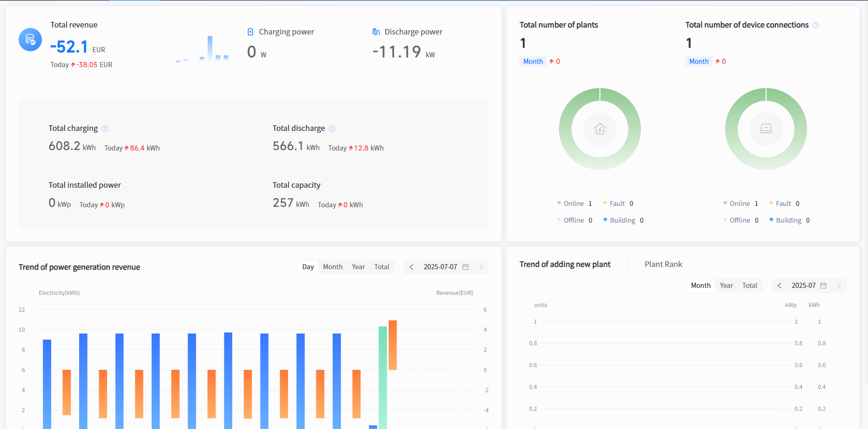The width and height of the screenshot is (868, 429).
Task: Toggle Fault legend in plants chart
Action: [617, 204]
